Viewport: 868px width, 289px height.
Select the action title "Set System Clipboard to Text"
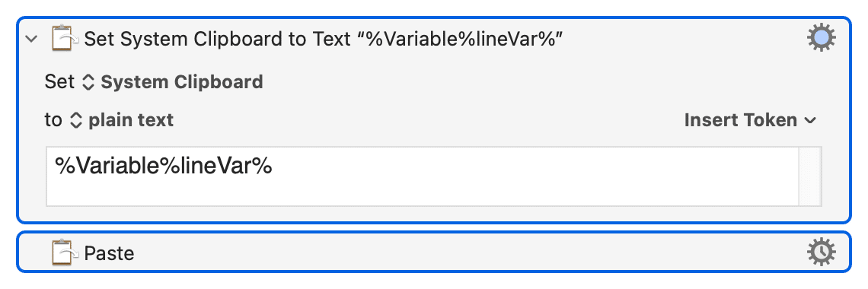[218, 39]
